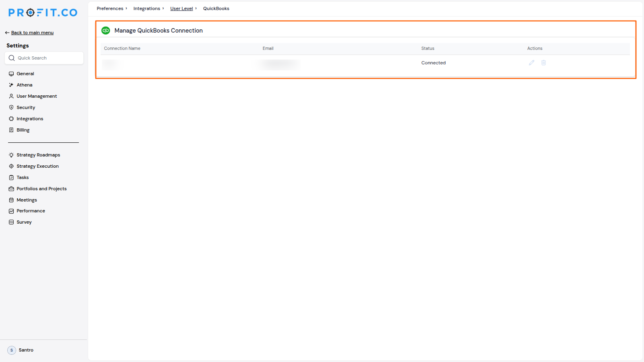Screen dimensions: 644x362
Task: Click the Survey form icon
Action: pyautogui.click(x=11, y=222)
